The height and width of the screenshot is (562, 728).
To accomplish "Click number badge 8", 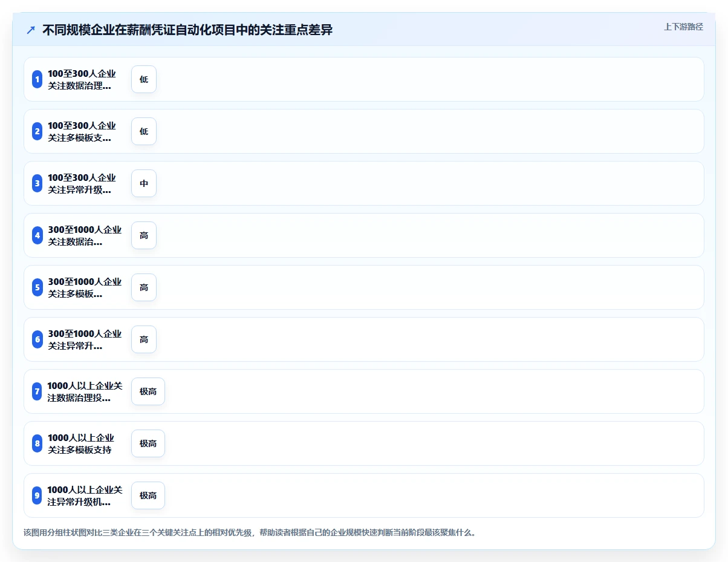I will (37, 443).
